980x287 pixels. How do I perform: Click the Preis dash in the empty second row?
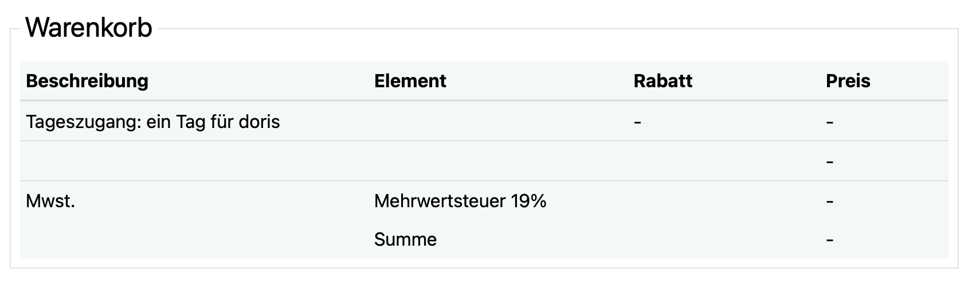pos(830,162)
